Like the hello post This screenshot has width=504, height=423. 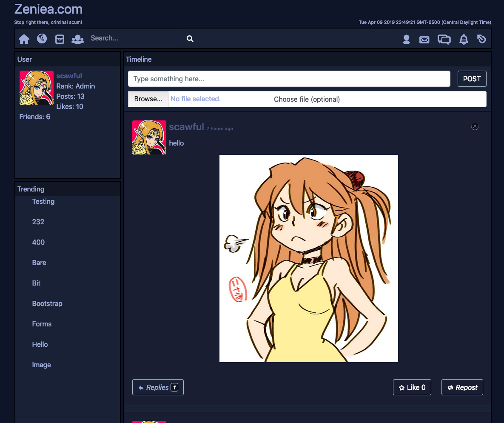pos(412,387)
